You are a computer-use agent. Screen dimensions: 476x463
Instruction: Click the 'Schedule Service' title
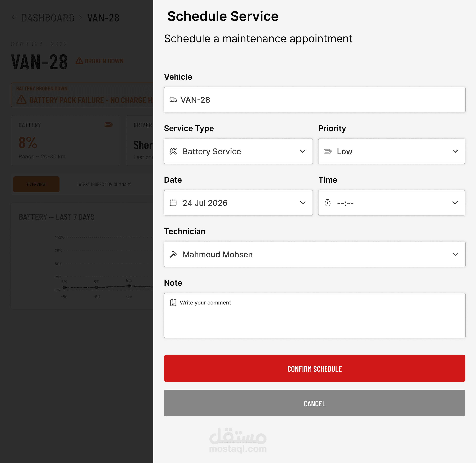(x=223, y=16)
